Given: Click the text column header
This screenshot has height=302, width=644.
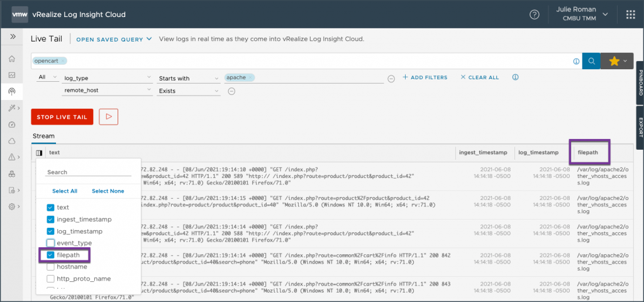Looking at the screenshot, I should (54, 152).
